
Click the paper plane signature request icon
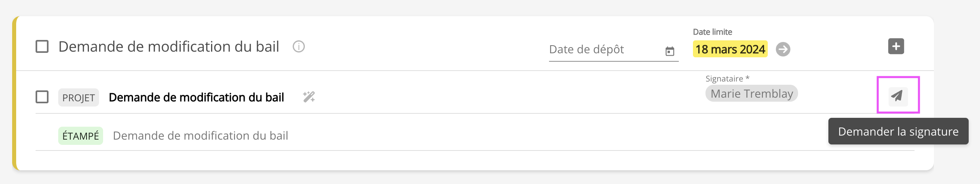pos(898,96)
